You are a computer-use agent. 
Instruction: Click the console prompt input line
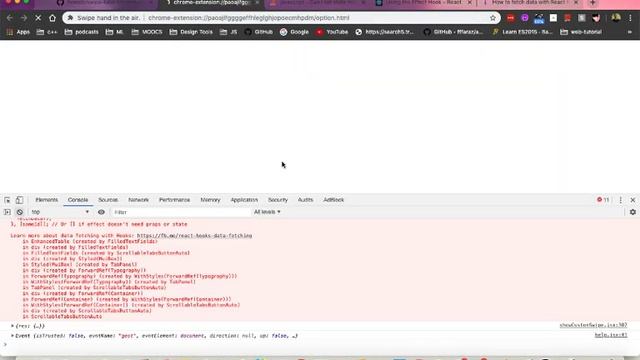pyautogui.click(x=320, y=344)
